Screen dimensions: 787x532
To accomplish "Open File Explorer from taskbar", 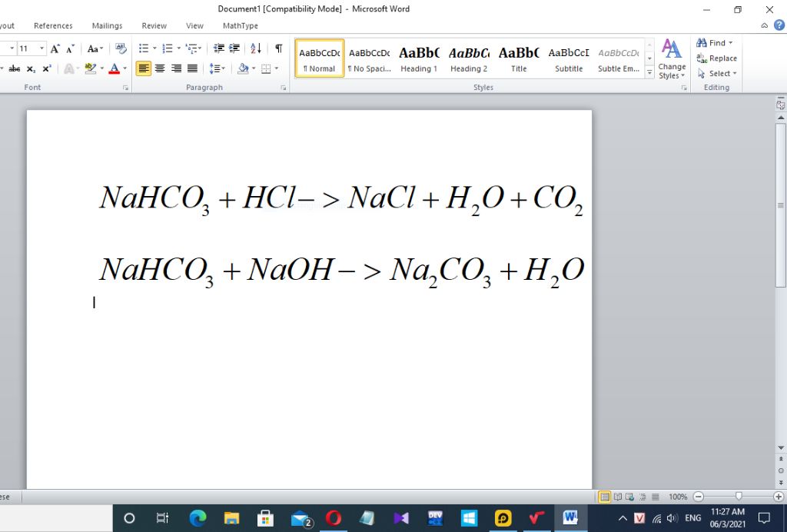I will tap(231, 518).
